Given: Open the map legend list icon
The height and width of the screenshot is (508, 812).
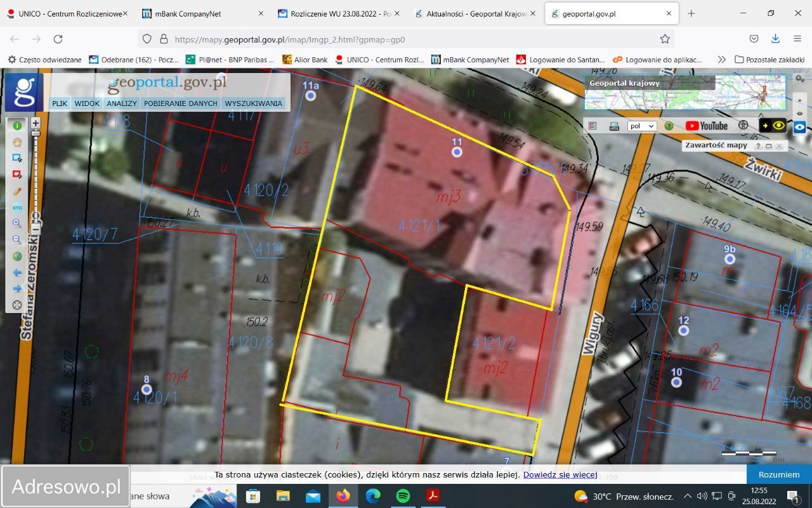Looking at the screenshot, I should click(x=593, y=126).
